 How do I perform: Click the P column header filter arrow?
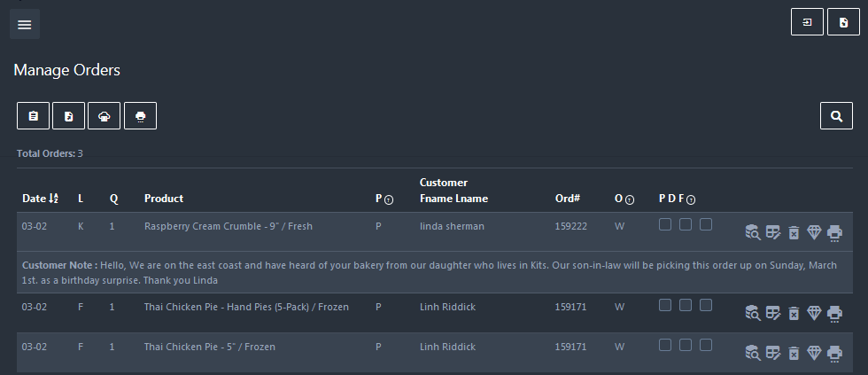pos(389,200)
